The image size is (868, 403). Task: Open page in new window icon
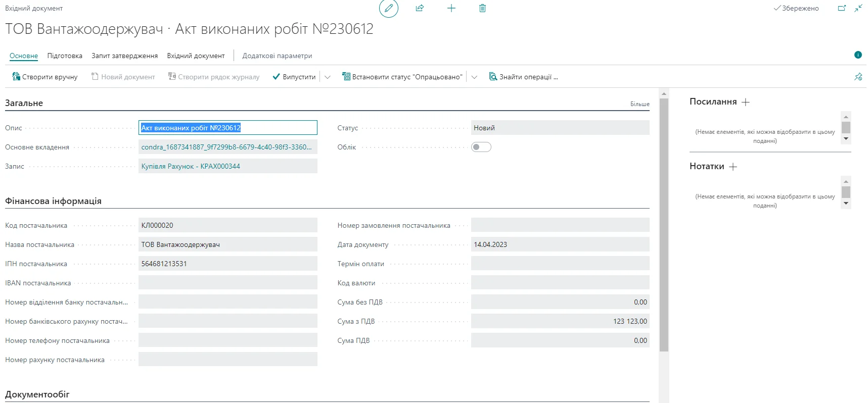(x=842, y=9)
